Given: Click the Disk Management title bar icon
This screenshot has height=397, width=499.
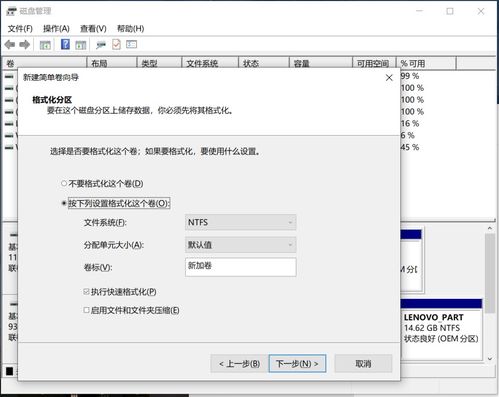Looking at the screenshot, I should coord(12,11).
